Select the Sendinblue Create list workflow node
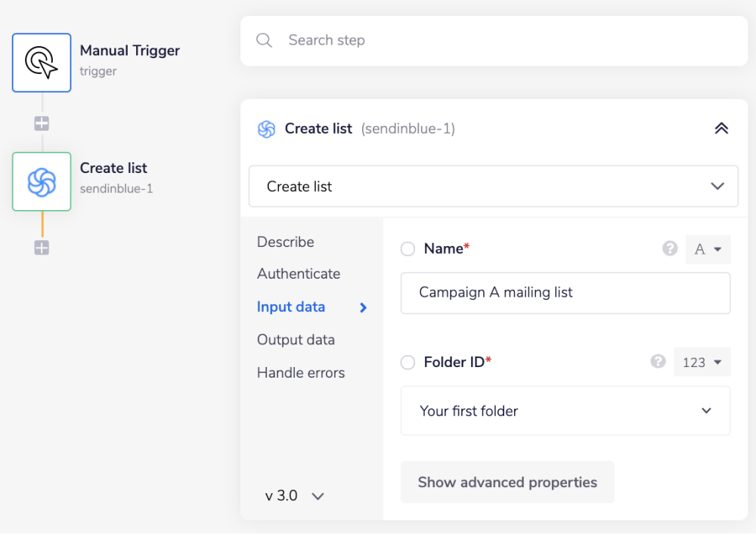Viewport: 756px width, 534px height. (42, 182)
